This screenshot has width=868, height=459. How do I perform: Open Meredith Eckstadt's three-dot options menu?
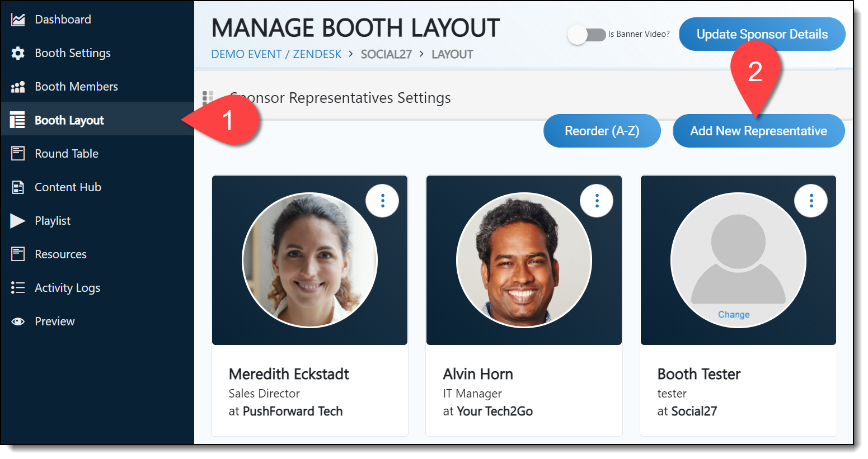pos(382,201)
